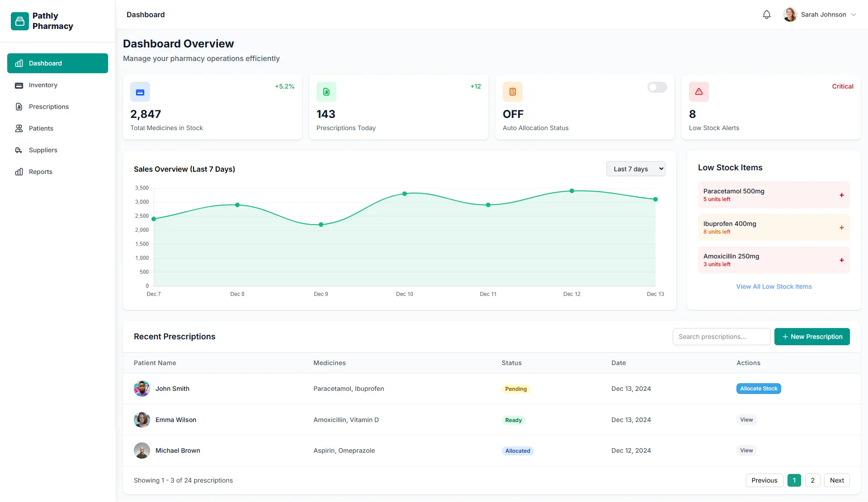The height and width of the screenshot is (502, 868).
Task: Click the Critical label on alerts card
Action: tap(843, 86)
